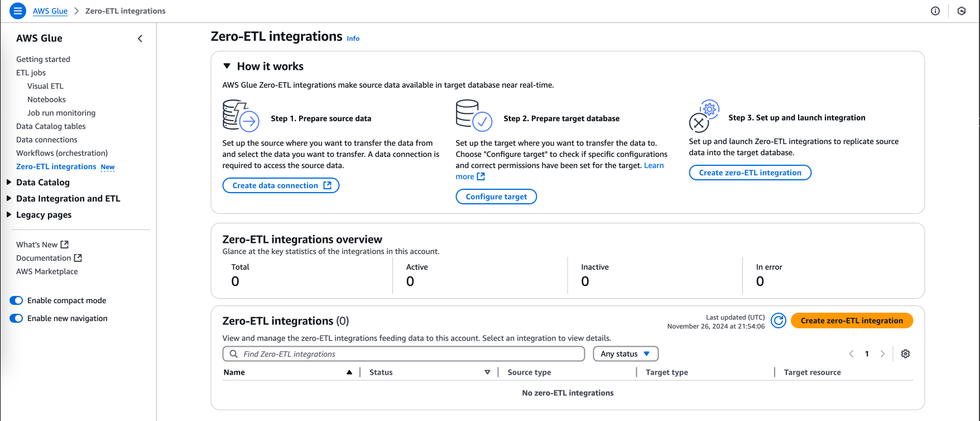
Task: Go to next page of integrations
Action: point(882,354)
